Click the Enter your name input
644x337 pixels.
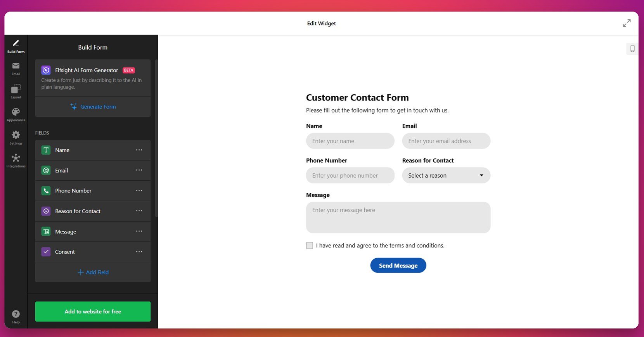(350, 141)
